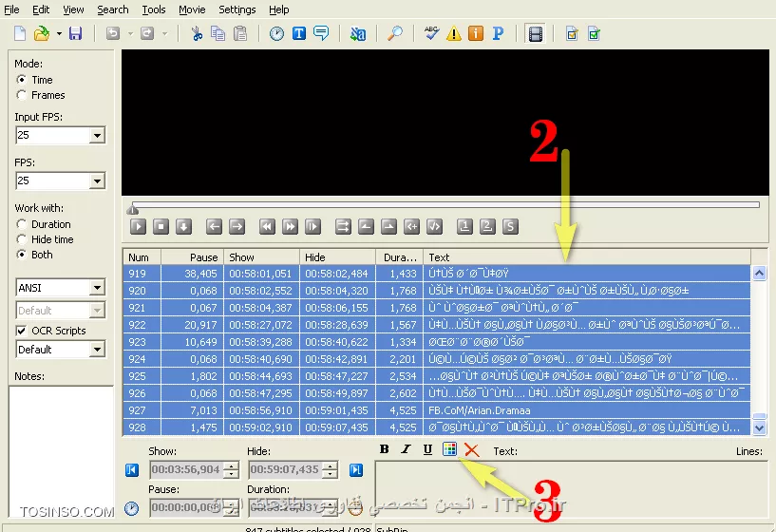Copy selected subtitles from toolbar
This screenshot has width=776, height=532.
218,33
